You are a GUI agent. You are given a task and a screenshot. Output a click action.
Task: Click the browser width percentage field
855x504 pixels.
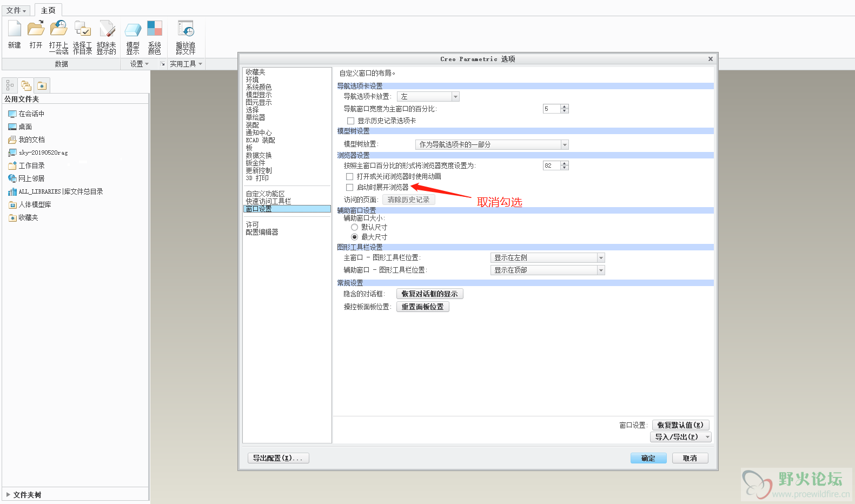(x=552, y=165)
